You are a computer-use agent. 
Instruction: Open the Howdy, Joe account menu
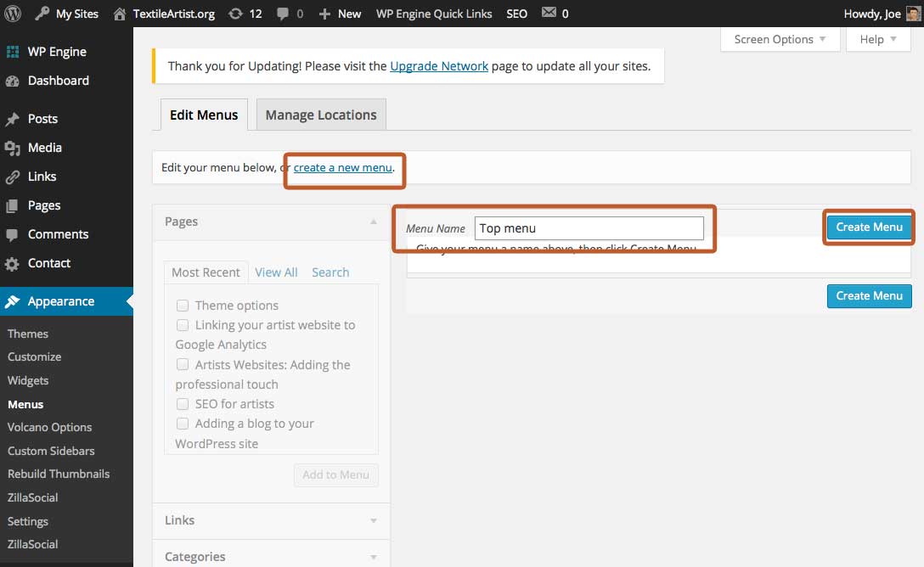point(882,14)
